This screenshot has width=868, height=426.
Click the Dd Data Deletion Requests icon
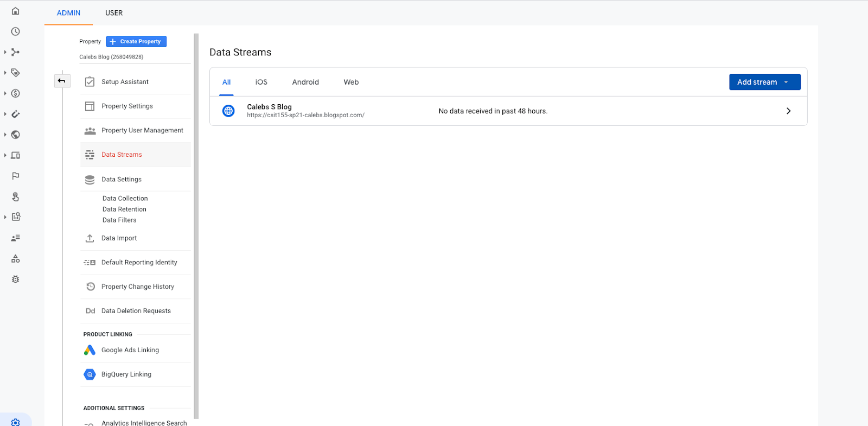(91, 311)
